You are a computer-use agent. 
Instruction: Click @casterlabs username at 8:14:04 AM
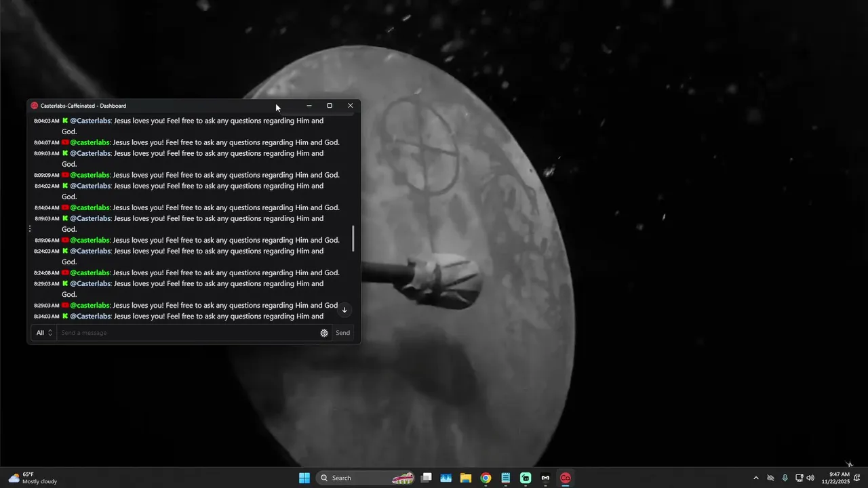90,207
